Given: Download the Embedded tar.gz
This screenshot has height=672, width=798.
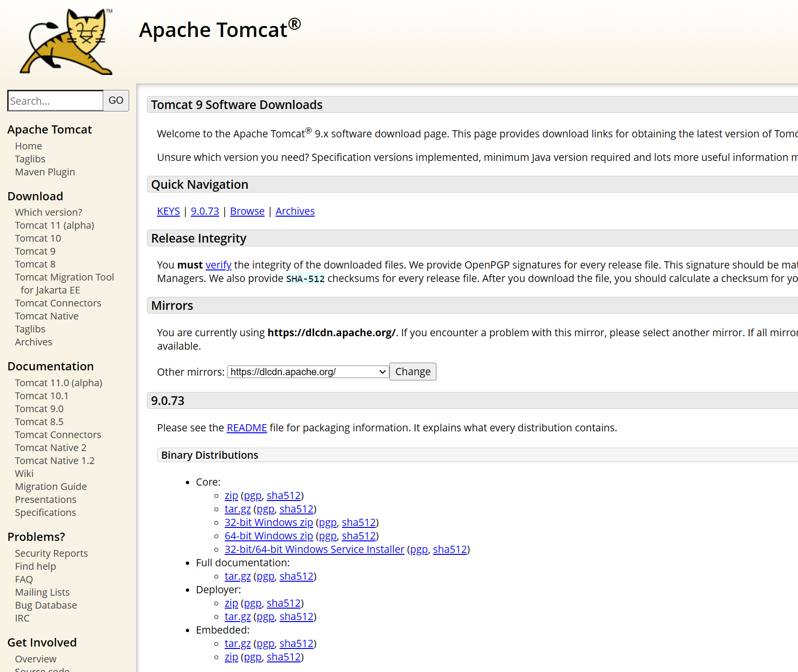Looking at the screenshot, I should point(238,644).
